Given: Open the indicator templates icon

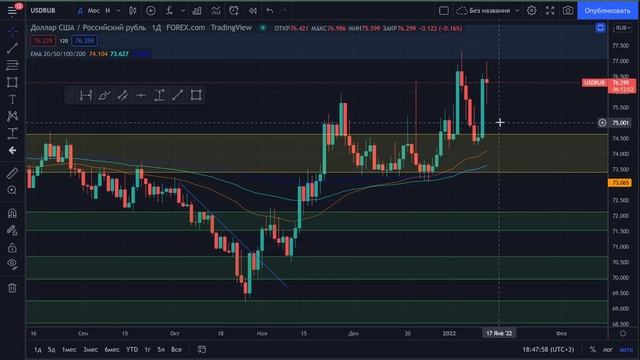Looking at the screenshot, I should pyautogui.click(x=216, y=11).
